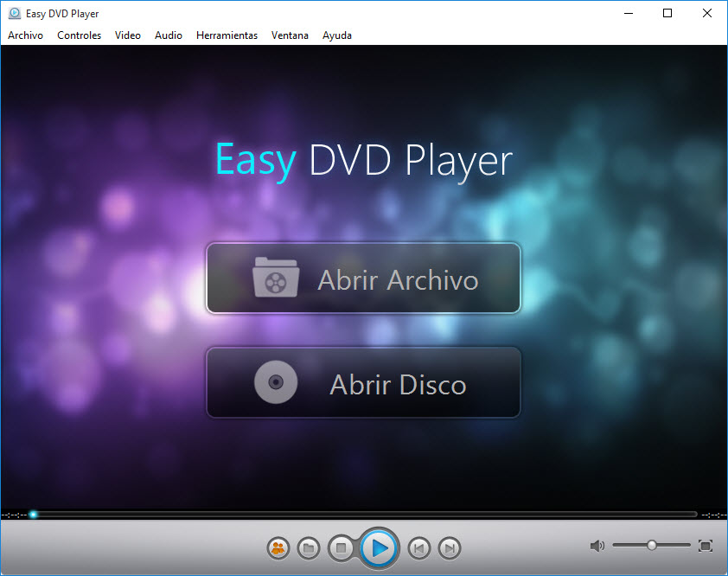Image resolution: width=728 pixels, height=576 pixels.
Task: Mute audio with the speaker icon
Action: tap(597, 546)
